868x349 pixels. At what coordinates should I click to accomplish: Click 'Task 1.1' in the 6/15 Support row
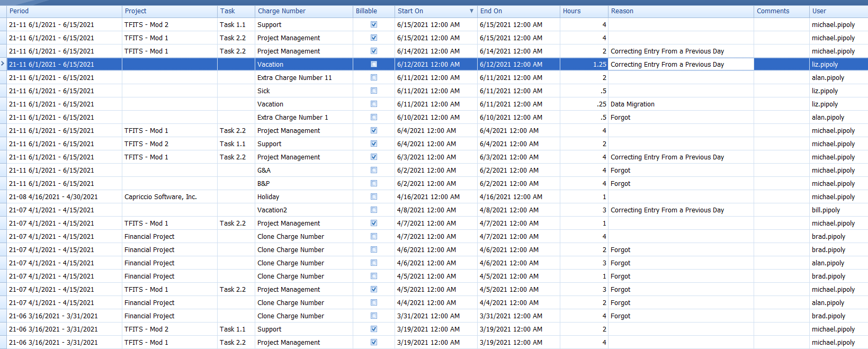[x=236, y=24]
